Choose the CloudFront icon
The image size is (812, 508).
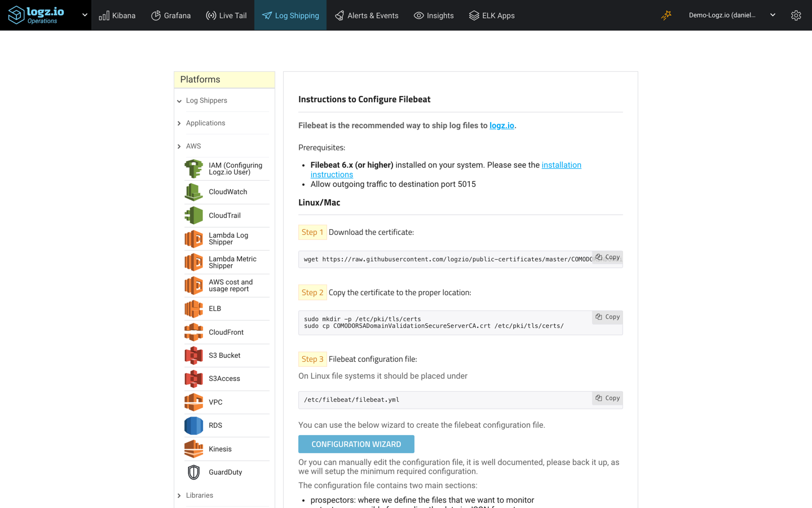click(193, 332)
